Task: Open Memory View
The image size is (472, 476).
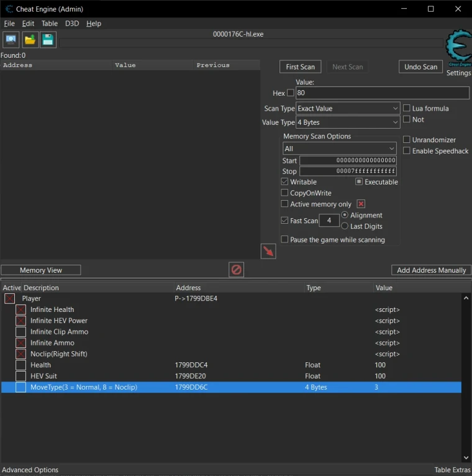Action: click(41, 270)
